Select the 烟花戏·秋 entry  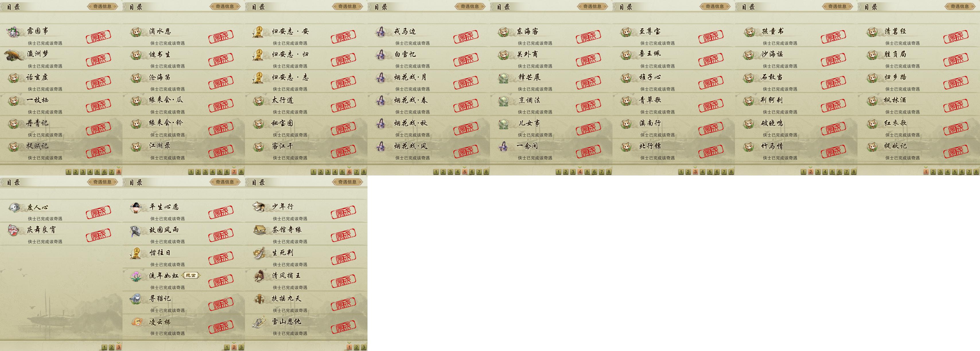click(429, 127)
